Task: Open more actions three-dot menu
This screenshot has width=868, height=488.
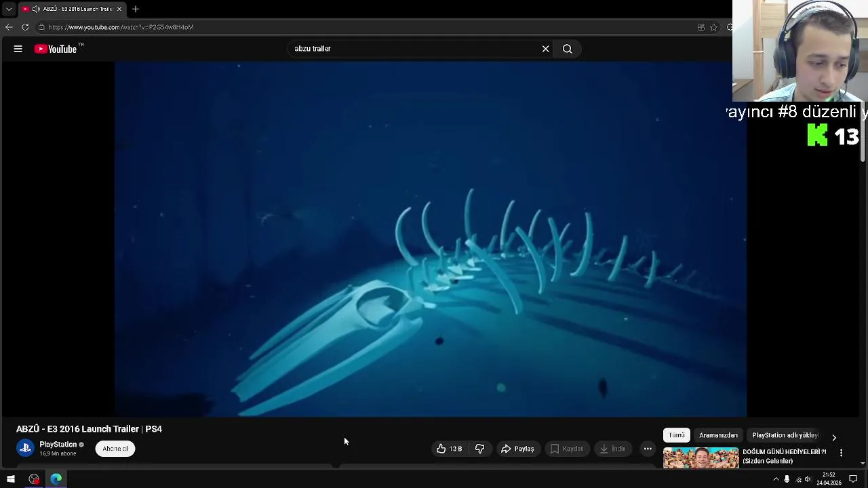Action: coord(648,449)
